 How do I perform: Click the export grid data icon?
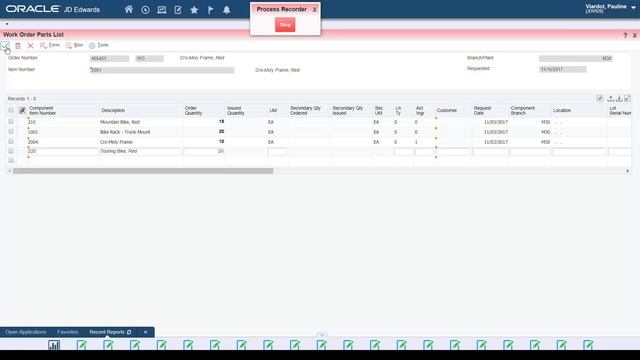(x=611, y=98)
